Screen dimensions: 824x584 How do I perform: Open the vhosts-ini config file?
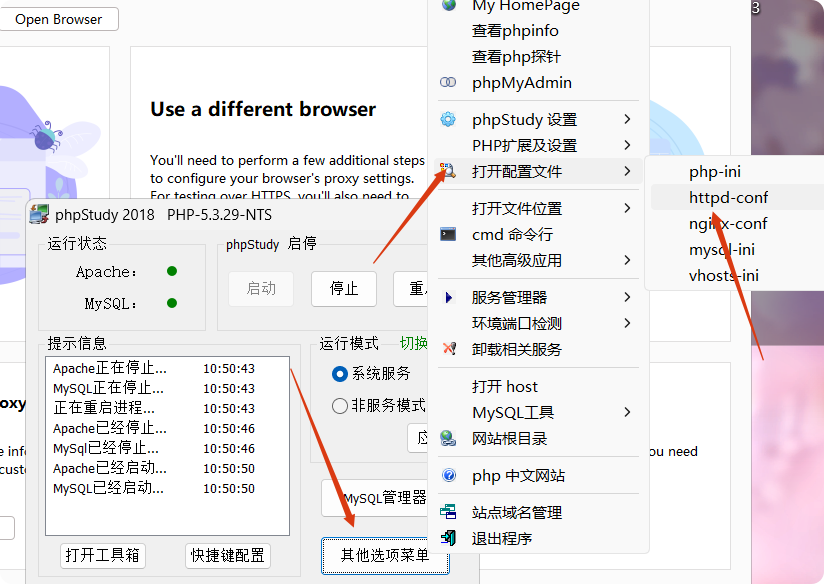(724, 275)
